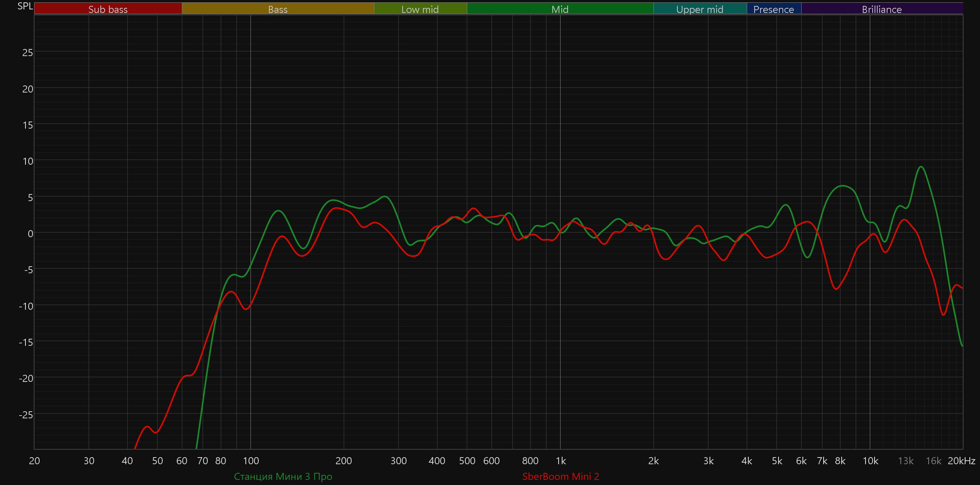Click the 0 dB level label

point(30,234)
